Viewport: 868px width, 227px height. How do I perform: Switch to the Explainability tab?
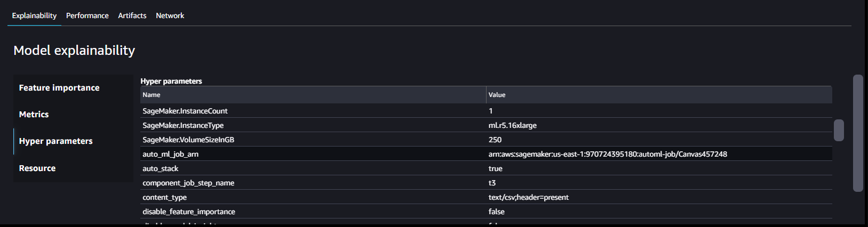click(34, 15)
